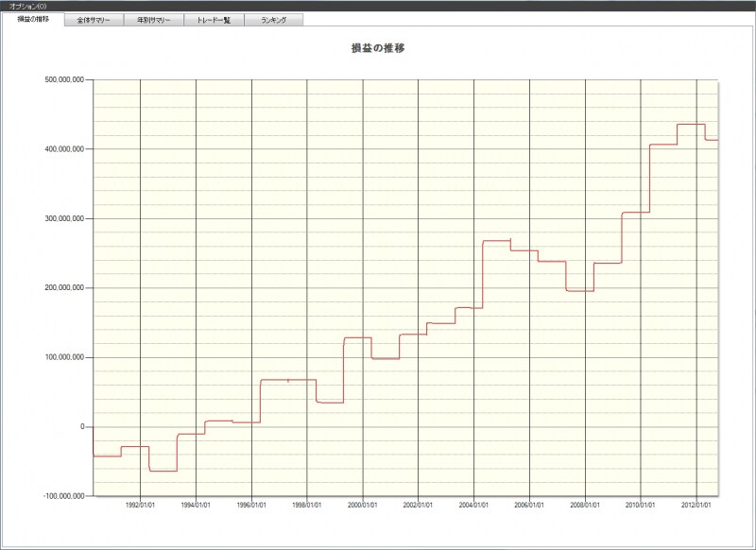The width and height of the screenshot is (756, 550).
Task: Click the -100,000,000 y-axis label
Action: (x=63, y=496)
